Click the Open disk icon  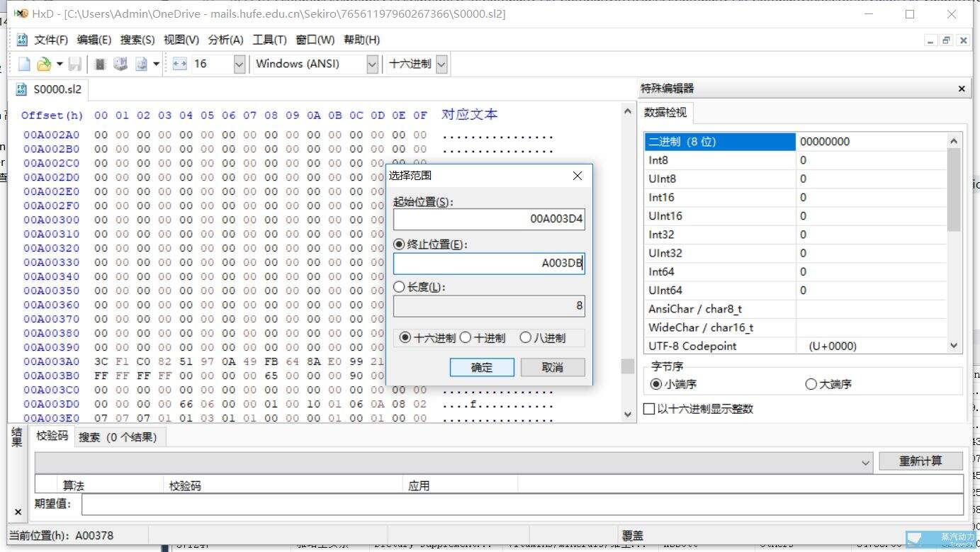(120, 64)
